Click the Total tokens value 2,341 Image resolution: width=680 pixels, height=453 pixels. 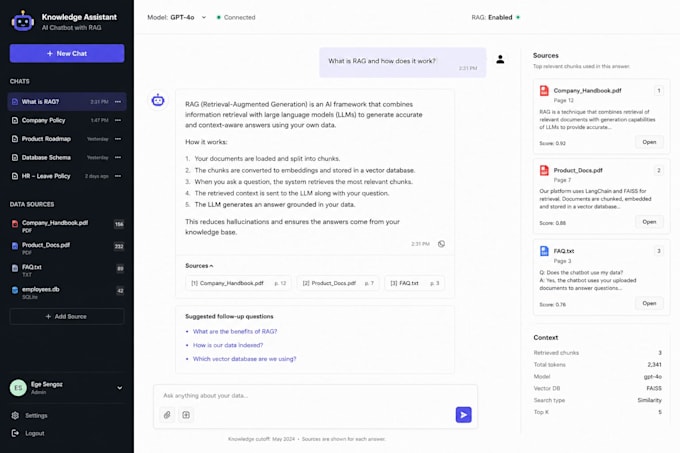tap(654, 365)
